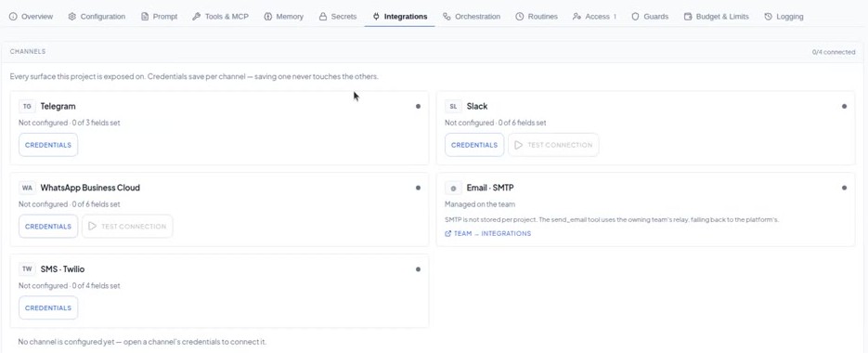Follow the Team Integrations link
This screenshot has height=353, width=868.
[487, 234]
